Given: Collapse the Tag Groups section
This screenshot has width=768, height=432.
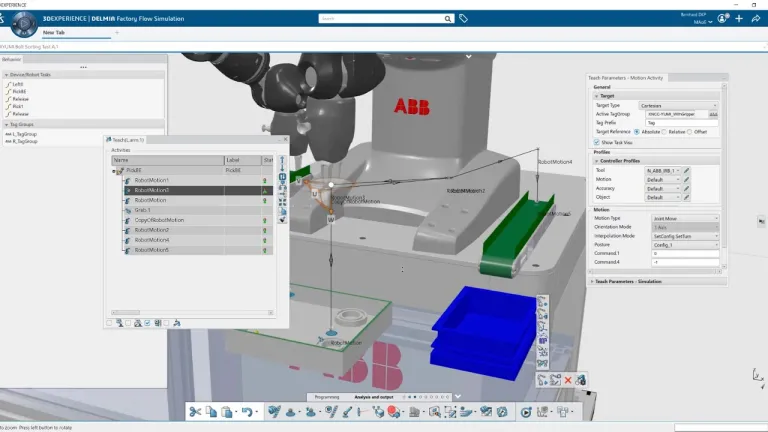Looking at the screenshot, I should click(x=6, y=124).
